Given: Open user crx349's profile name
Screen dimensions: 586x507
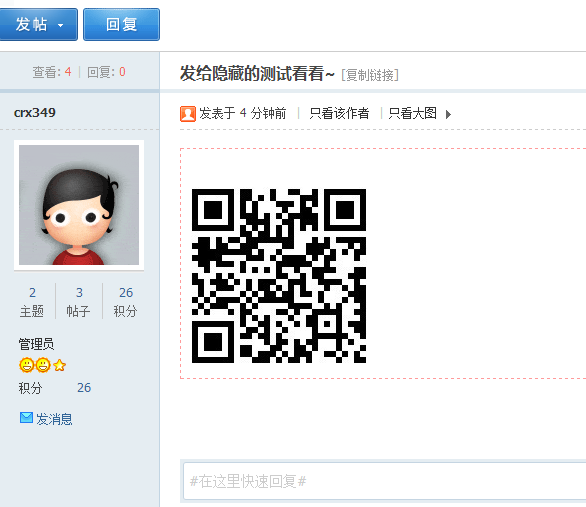Looking at the screenshot, I should click(x=35, y=112).
